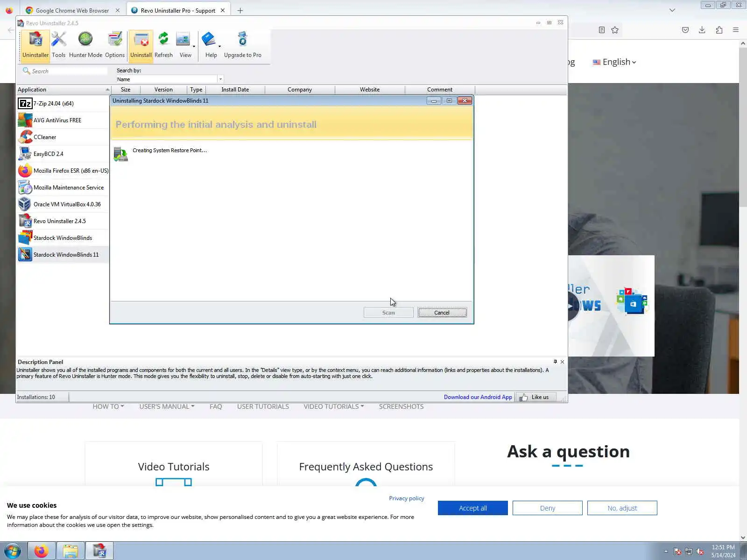
Task: Toggle Firefox reader view icon
Action: pyautogui.click(x=602, y=30)
